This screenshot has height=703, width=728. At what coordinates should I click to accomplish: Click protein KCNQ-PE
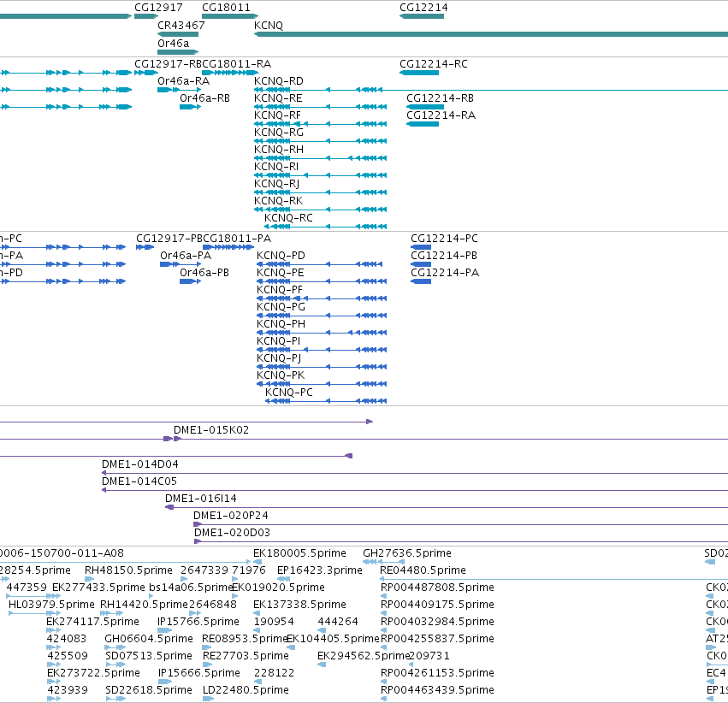[281, 273]
